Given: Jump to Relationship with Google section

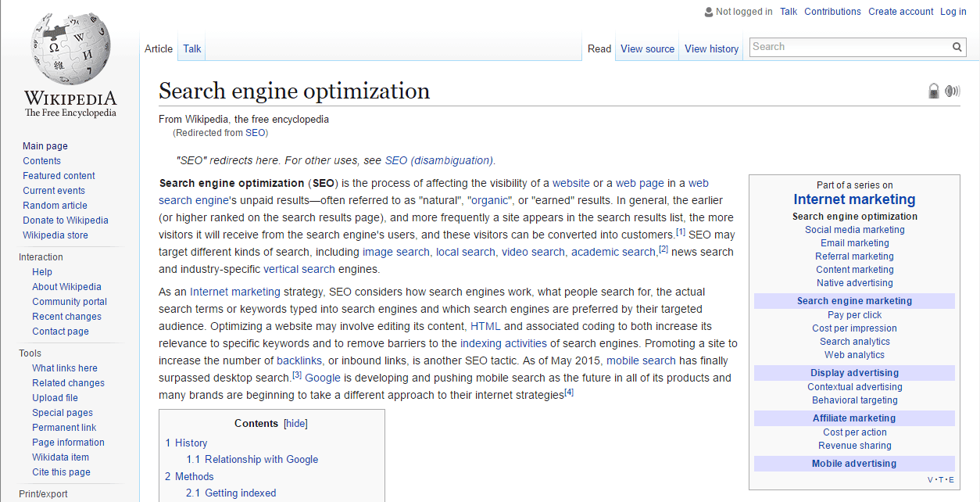Looking at the screenshot, I should pyautogui.click(x=261, y=460).
